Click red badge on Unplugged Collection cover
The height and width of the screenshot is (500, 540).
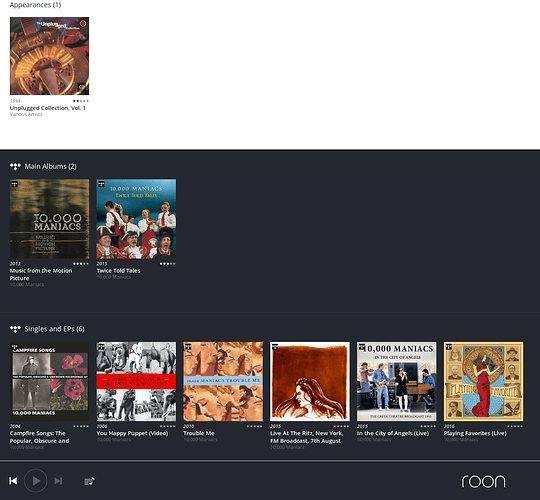pos(83,23)
